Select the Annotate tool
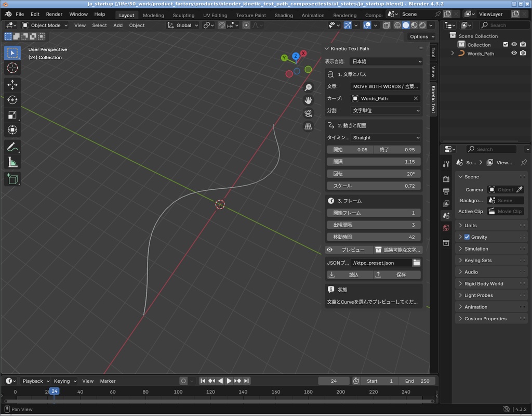 click(12, 147)
